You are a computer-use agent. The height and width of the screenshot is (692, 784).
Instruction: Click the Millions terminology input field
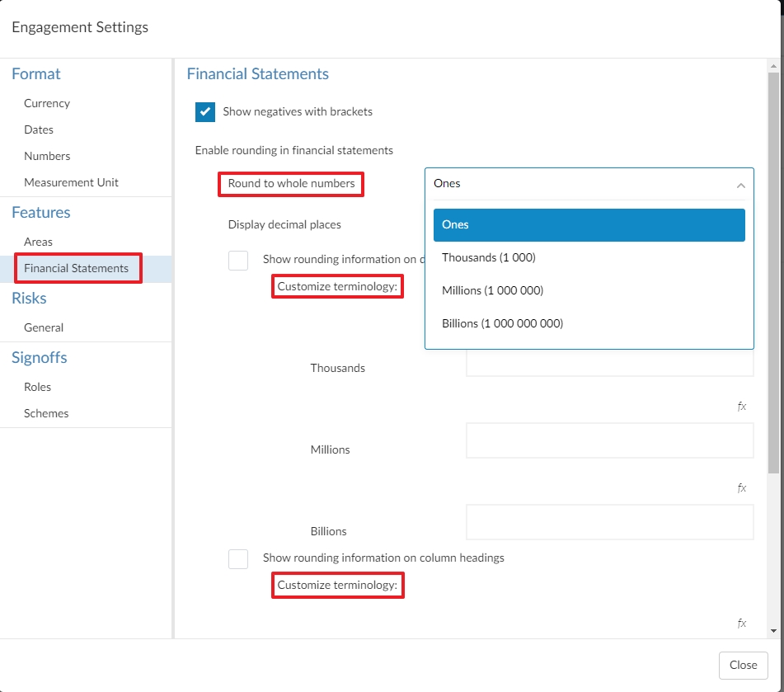pos(609,440)
